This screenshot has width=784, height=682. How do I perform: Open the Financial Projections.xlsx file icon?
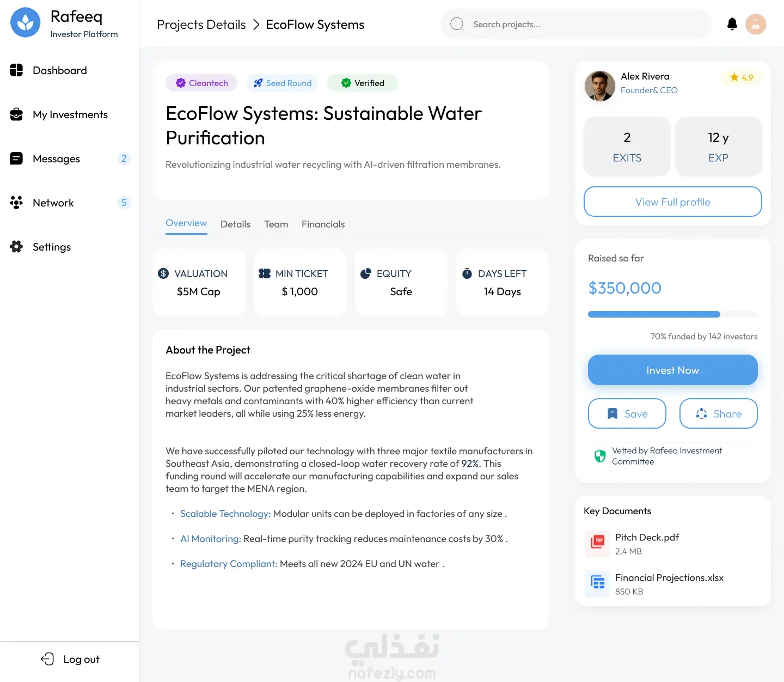coord(598,583)
